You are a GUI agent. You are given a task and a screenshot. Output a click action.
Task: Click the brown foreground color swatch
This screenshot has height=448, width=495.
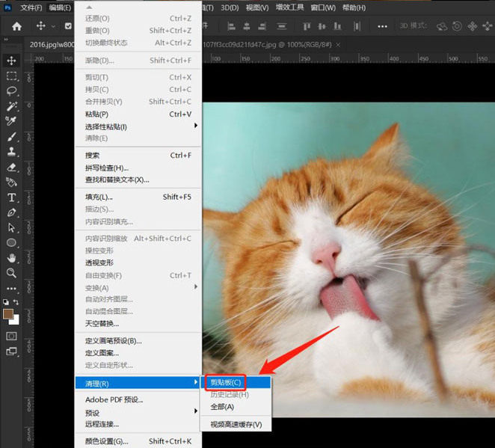click(8, 313)
